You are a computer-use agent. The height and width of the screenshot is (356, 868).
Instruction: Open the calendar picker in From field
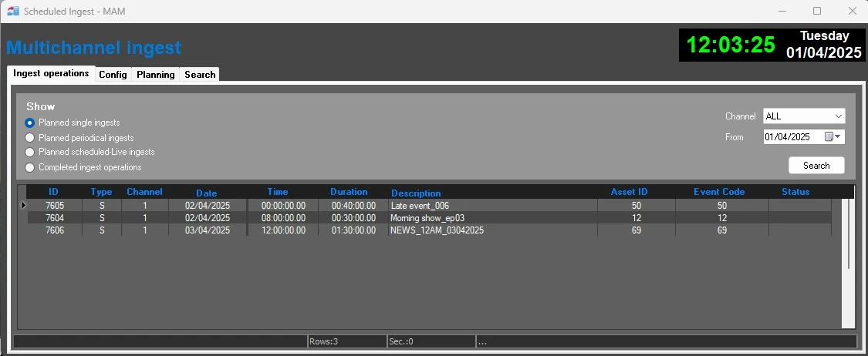pos(829,137)
